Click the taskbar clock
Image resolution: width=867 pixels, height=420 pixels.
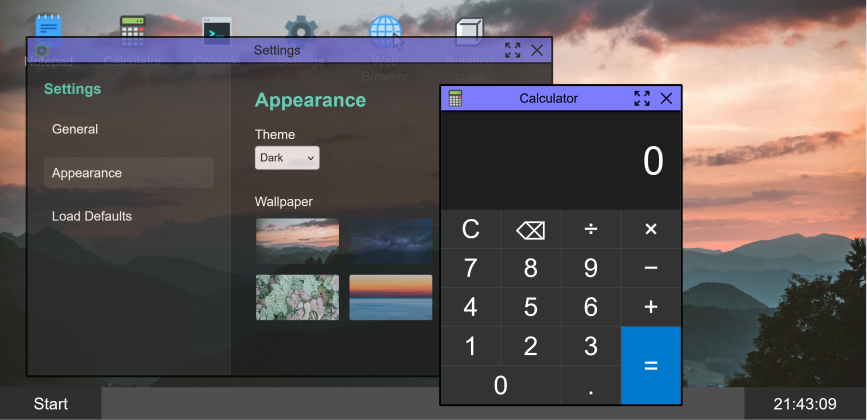click(804, 404)
